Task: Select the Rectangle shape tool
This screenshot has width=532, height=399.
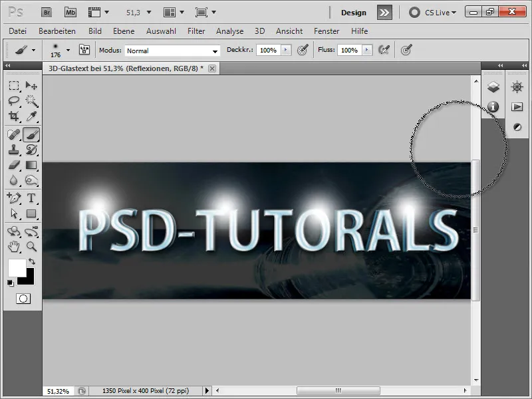Action: click(31, 213)
